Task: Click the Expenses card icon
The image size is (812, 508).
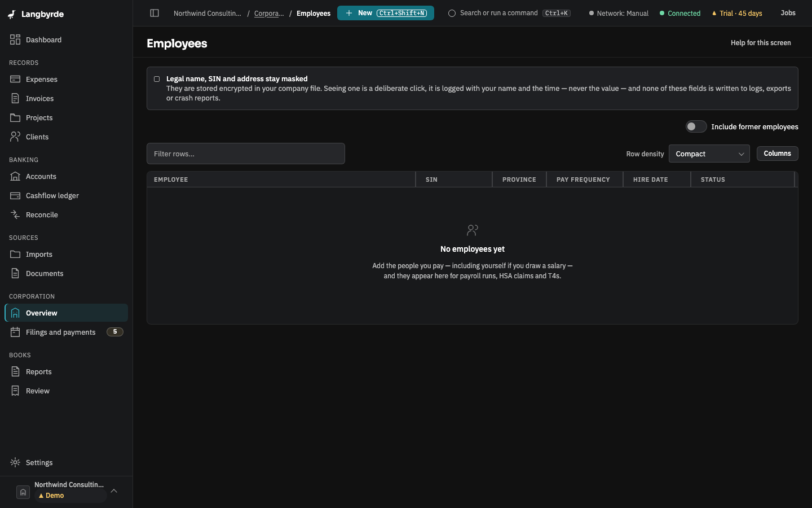Action: pyautogui.click(x=15, y=79)
